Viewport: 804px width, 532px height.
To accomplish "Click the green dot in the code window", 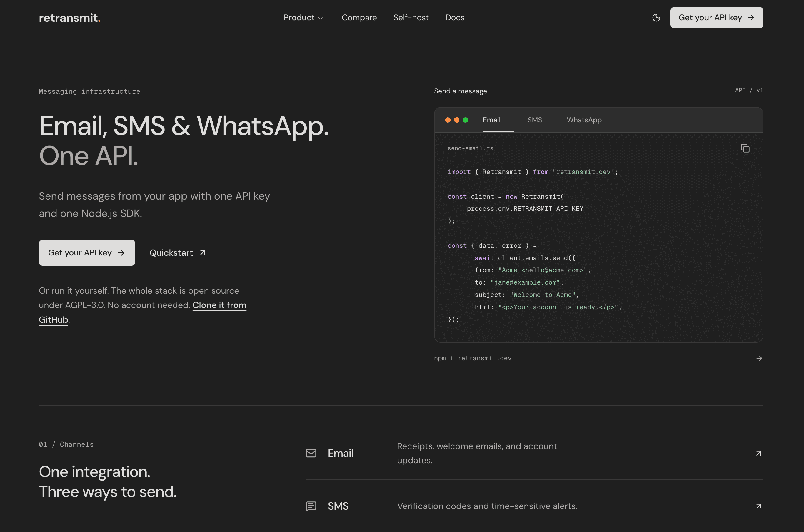I will 465,120.
